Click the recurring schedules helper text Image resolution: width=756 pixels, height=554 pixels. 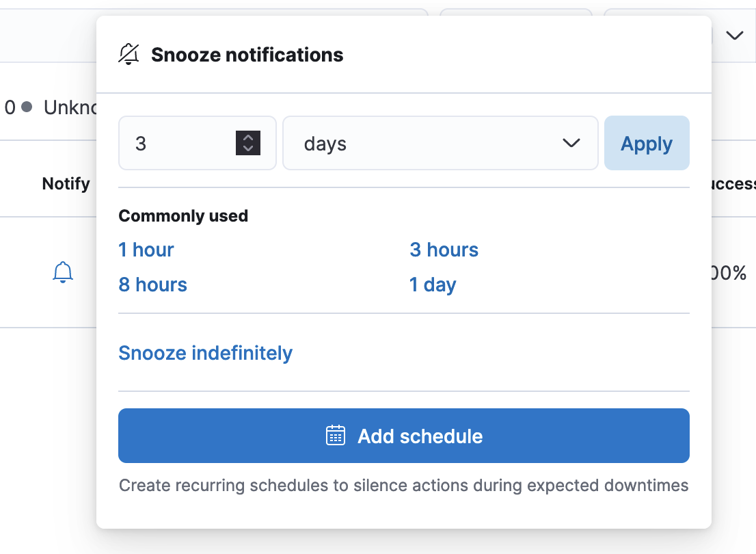point(403,486)
